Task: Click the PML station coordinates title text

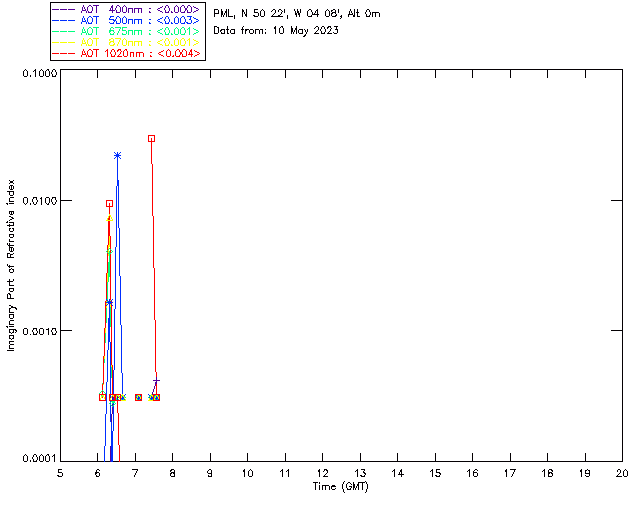Action: (x=297, y=13)
